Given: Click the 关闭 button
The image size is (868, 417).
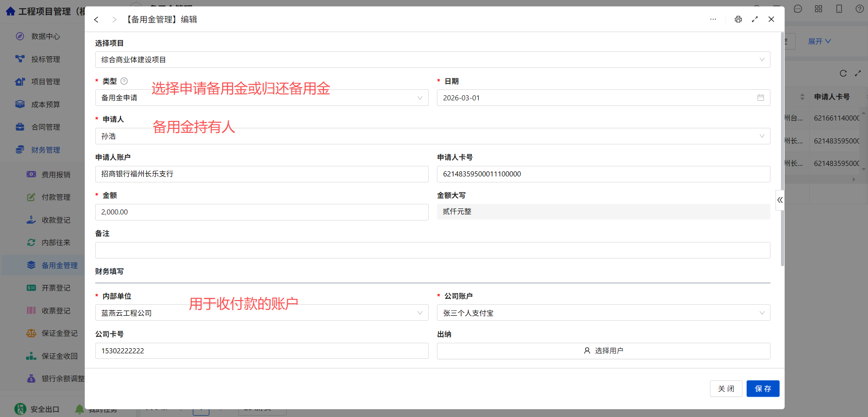Looking at the screenshot, I should [726, 389].
